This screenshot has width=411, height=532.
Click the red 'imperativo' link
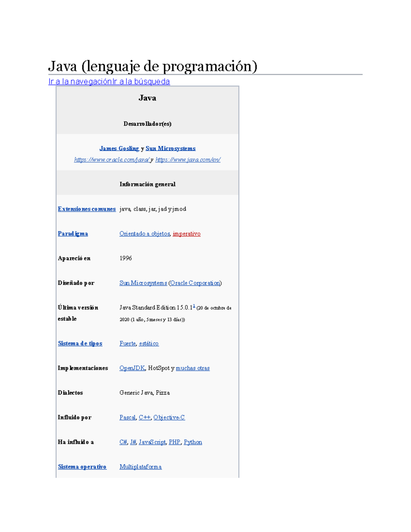(x=187, y=234)
